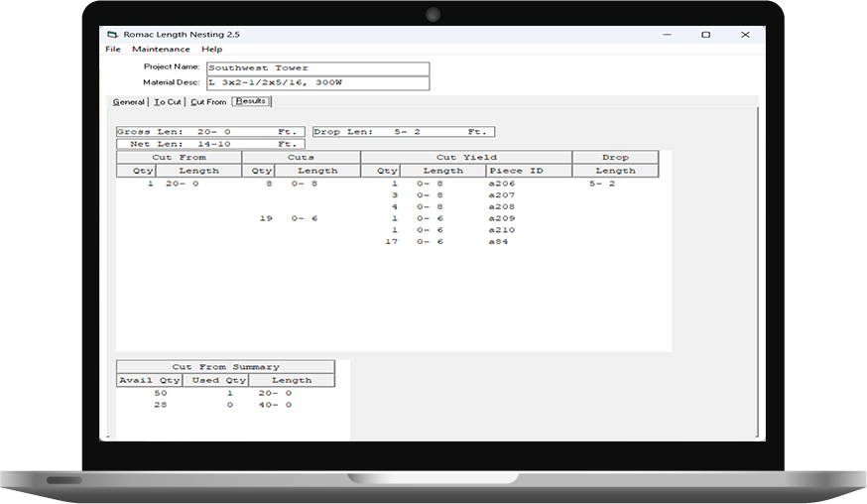867x504 pixels.
Task: Click the Net Len value box
Action: 211,144
